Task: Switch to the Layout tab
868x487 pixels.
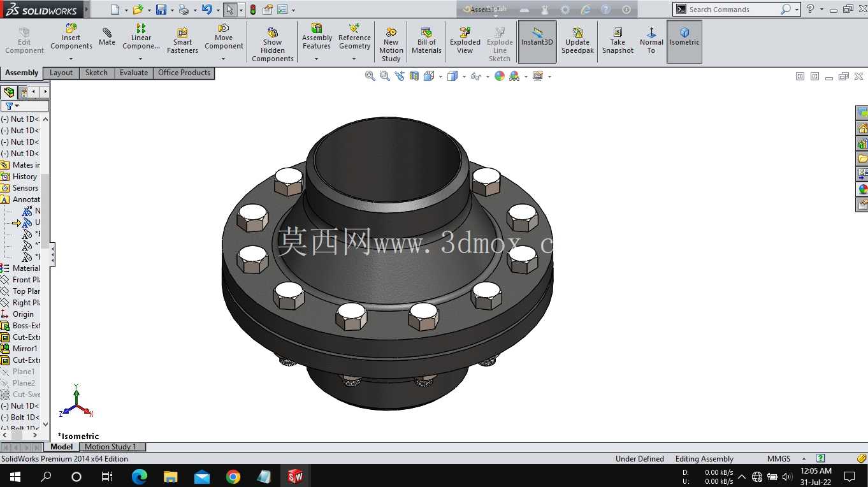Action: pyautogui.click(x=61, y=73)
